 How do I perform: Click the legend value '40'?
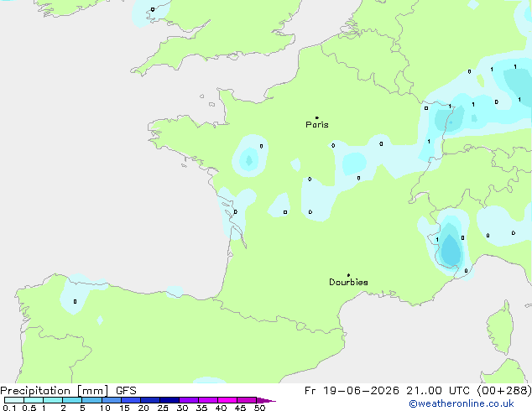pyautogui.click(x=221, y=408)
